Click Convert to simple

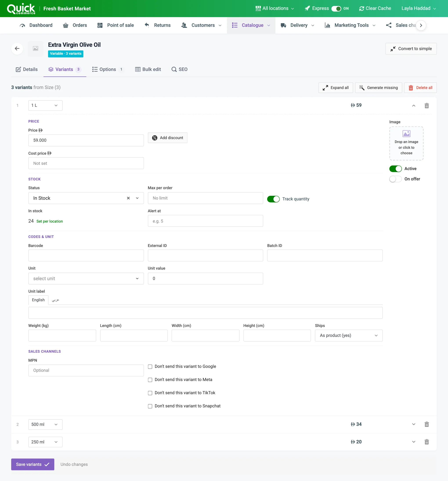(411, 49)
